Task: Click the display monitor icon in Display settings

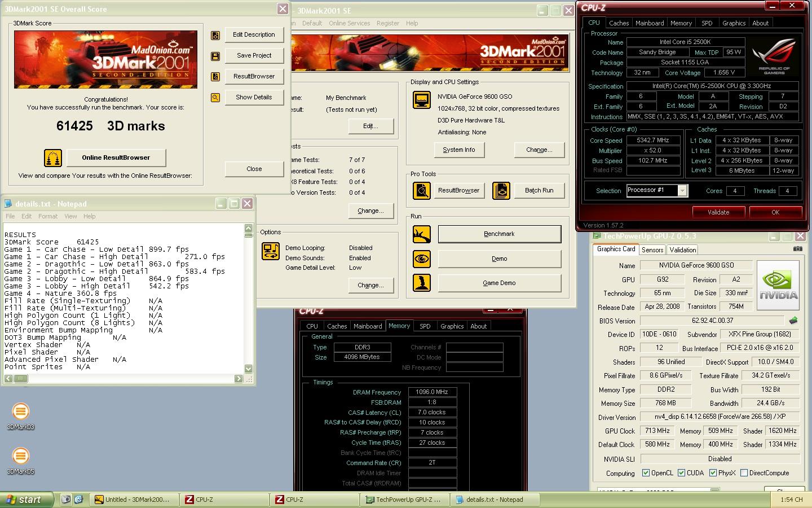Action: pyautogui.click(x=421, y=100)
